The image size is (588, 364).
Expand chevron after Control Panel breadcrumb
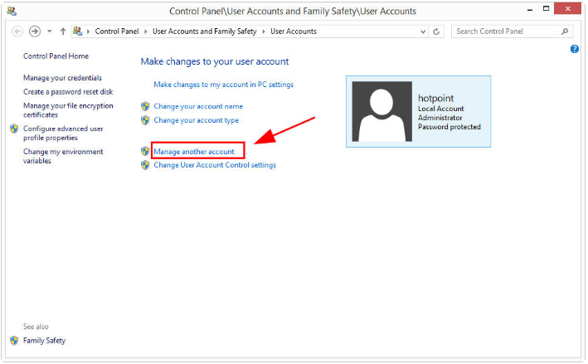(x=146, y=32)
